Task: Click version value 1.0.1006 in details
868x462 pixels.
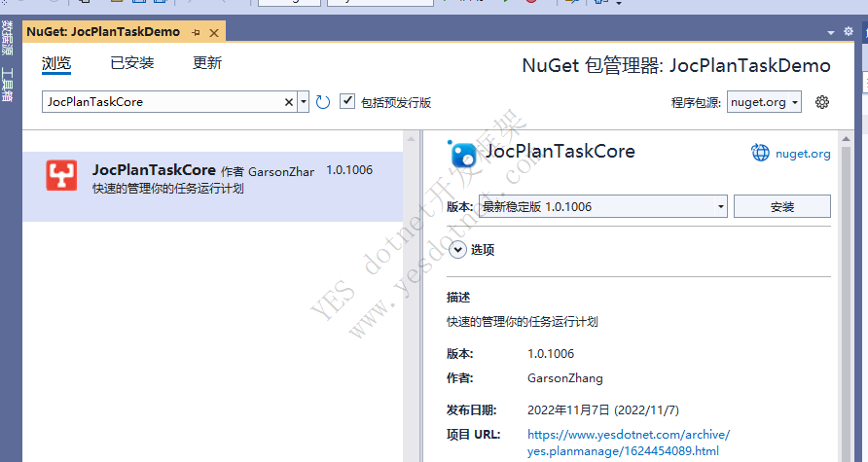Action: coord(551,354)
